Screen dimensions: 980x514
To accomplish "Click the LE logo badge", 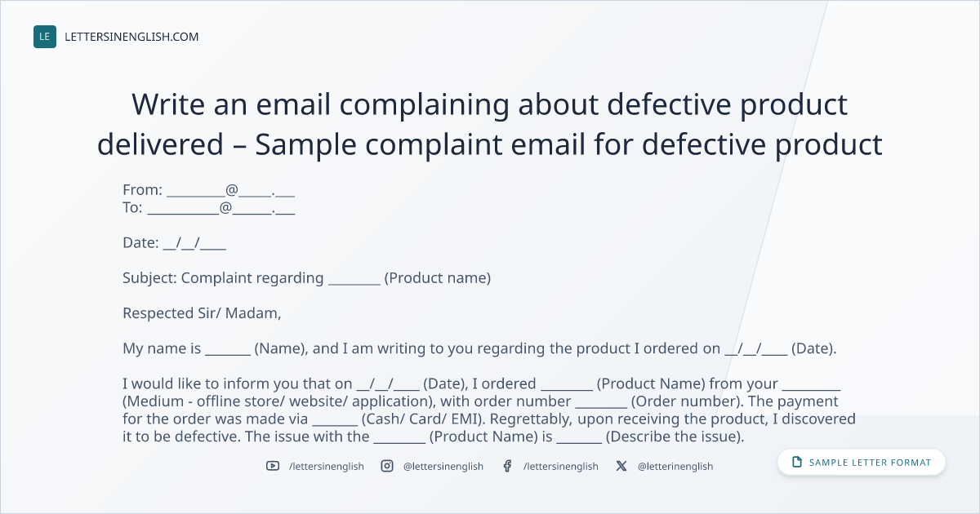I will (45, 37).
